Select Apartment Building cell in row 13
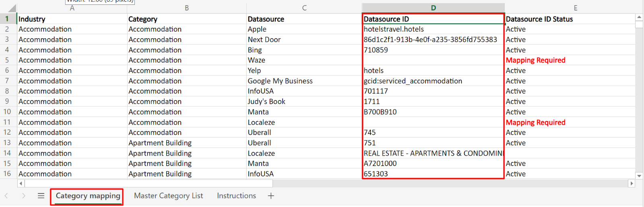The image size is (644, 207). click(x=187, y=143)
